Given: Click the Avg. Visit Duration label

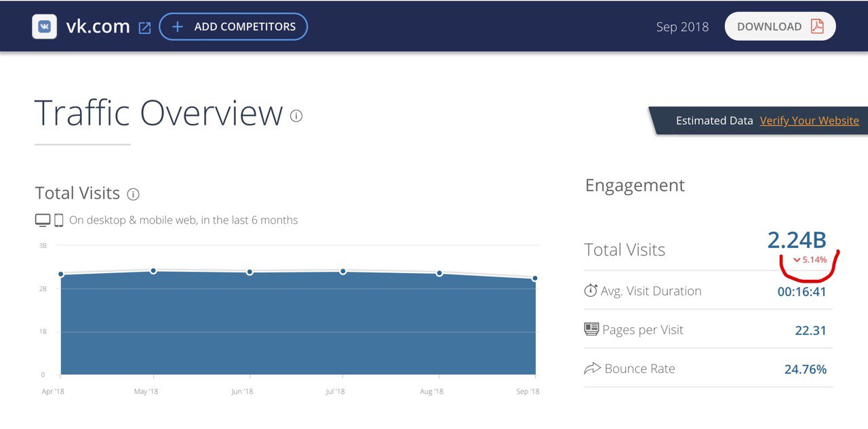Looking at the screenshot, I should click(x=651, y=291).
